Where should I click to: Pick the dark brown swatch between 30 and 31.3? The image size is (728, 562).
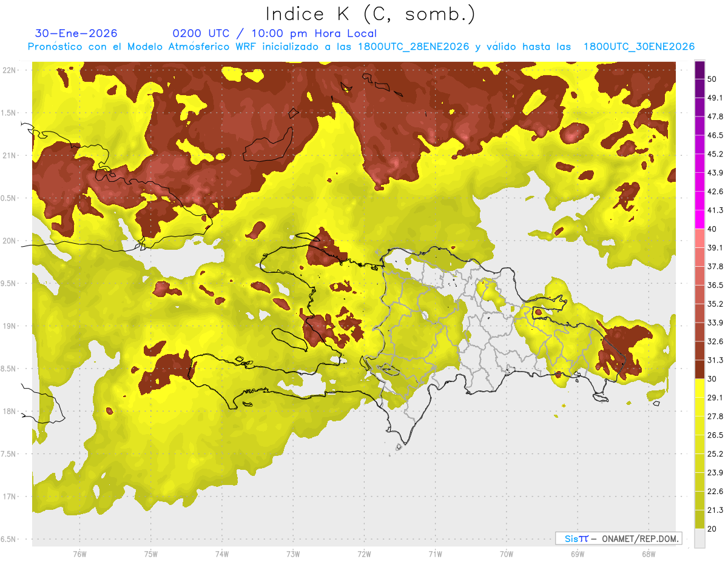tap(699, 370)
